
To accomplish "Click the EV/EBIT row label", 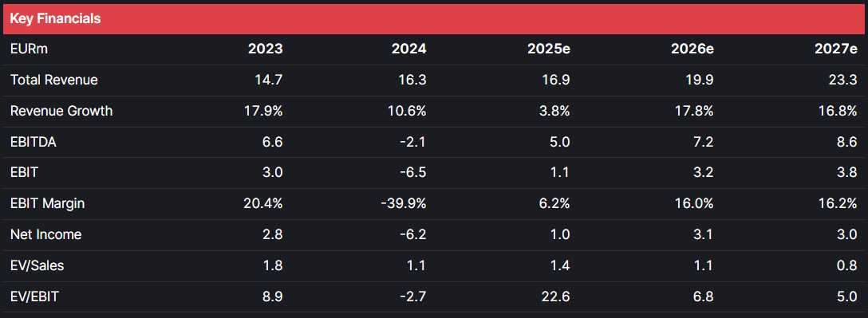I will click(34, 297).
